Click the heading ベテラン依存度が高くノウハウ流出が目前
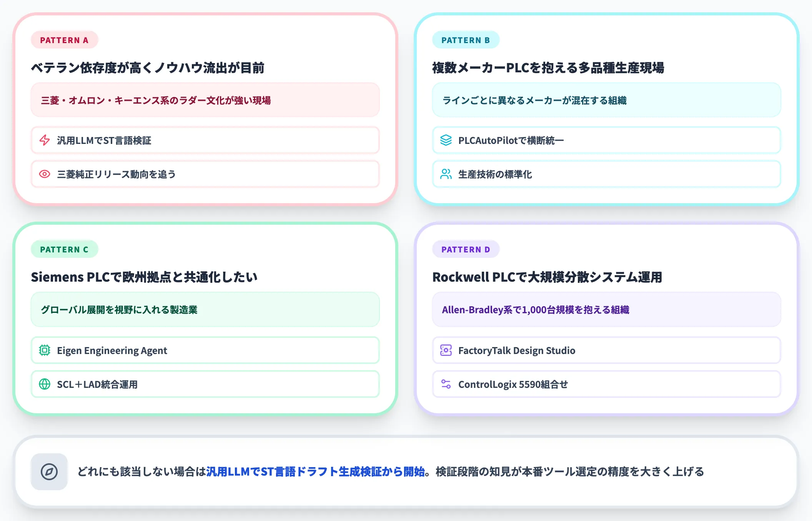Image resolution: width=812 pixels, height=521 pixels. coord(148,68)
